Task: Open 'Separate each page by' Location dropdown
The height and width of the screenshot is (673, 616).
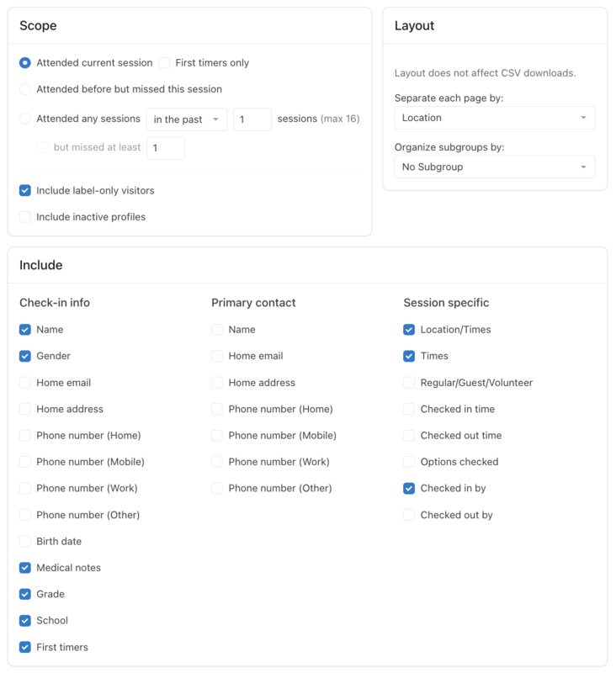Action: [494, 118]
